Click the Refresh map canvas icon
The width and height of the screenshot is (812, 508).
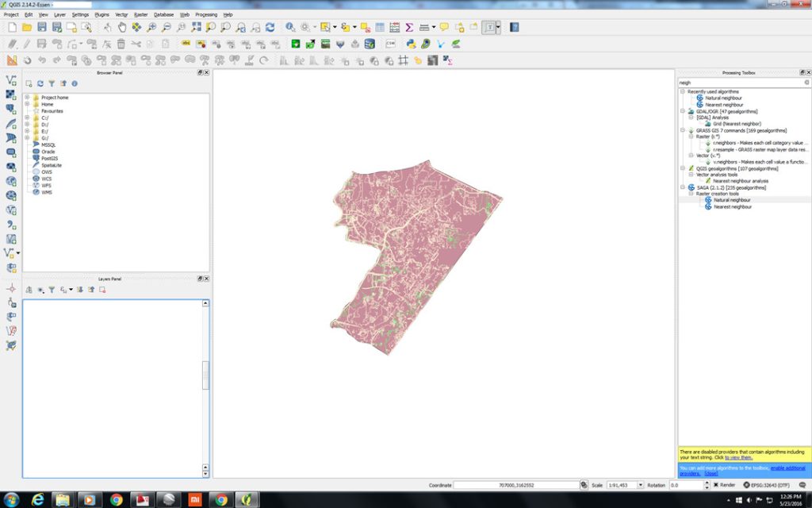click(270, 27)
